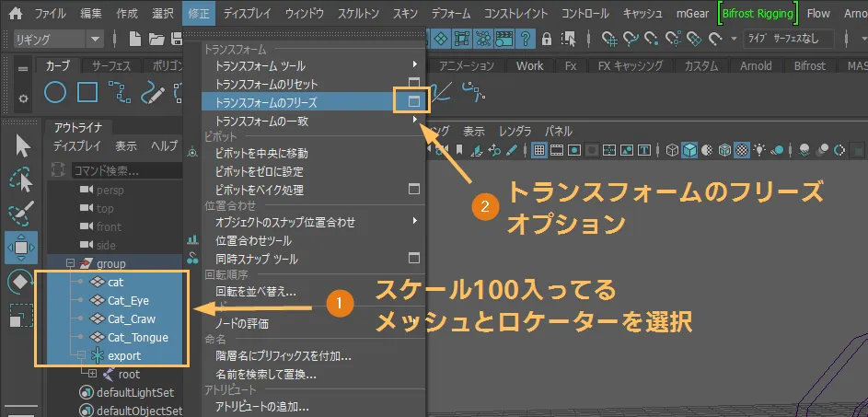The height and width of the screenshot is (417, 868).
Task: Open the outliner ディスプレイ menu
Action: 77,145
